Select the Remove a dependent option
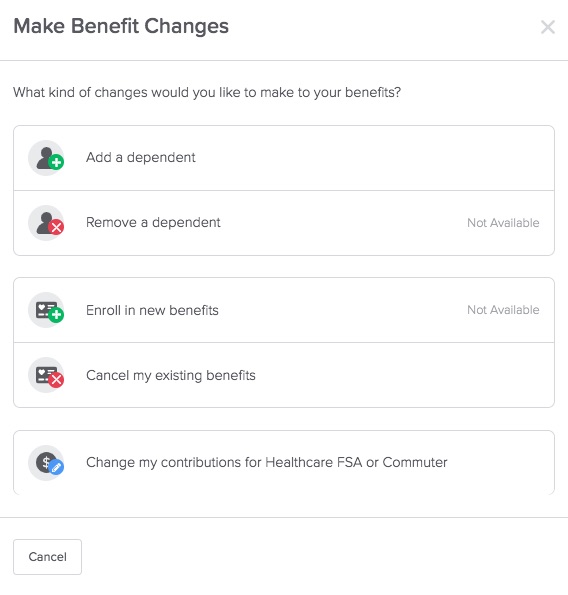Screen dimensions: 568x595 284,223
